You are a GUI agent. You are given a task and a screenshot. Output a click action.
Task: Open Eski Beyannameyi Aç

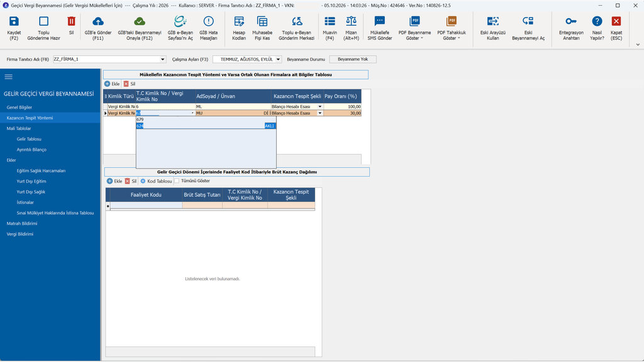pos(528,28)
